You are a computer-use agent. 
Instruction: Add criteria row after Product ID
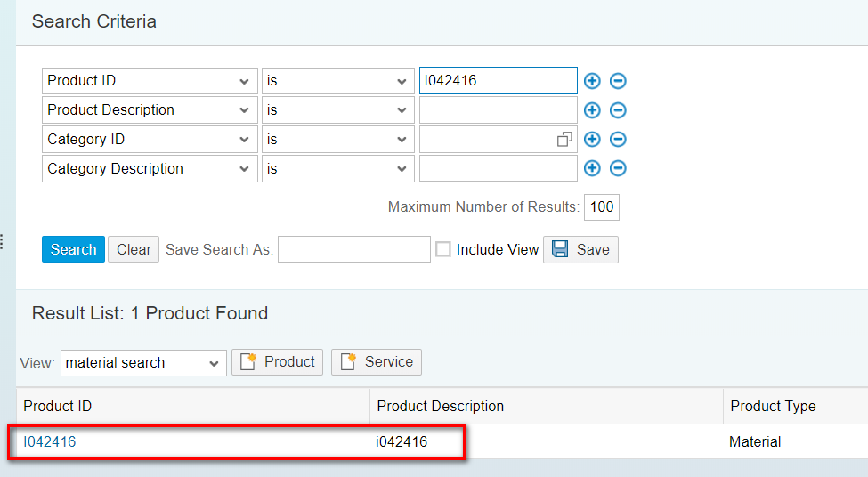(x=592, y=81)
